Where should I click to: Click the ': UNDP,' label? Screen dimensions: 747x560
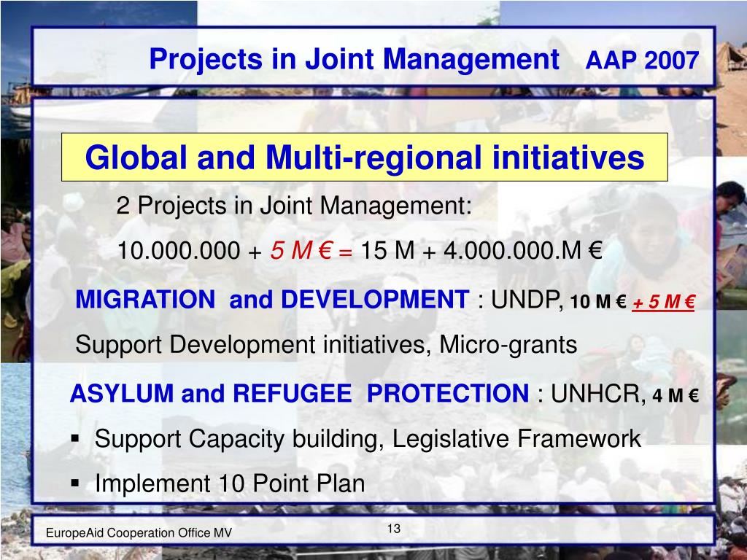pyautogui.click(x=521, y=300)
